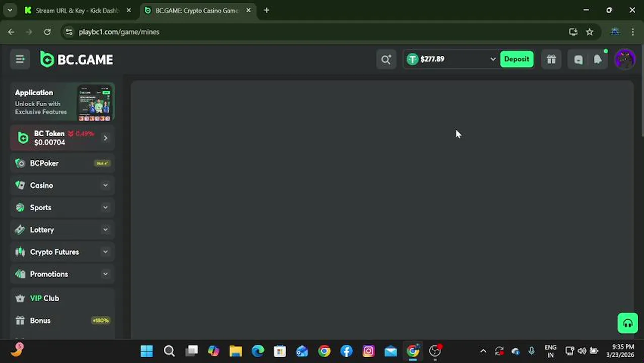Open the live support headset button

[628, 324]
